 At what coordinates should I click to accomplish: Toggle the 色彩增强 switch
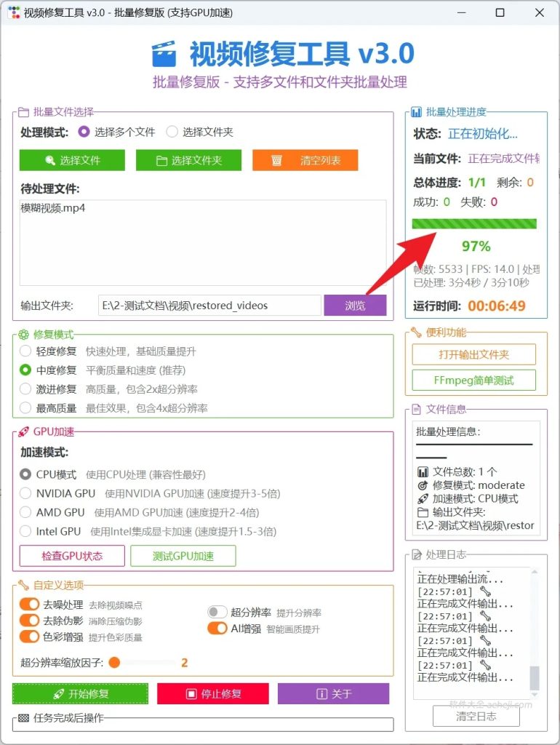tap(29, 636)
